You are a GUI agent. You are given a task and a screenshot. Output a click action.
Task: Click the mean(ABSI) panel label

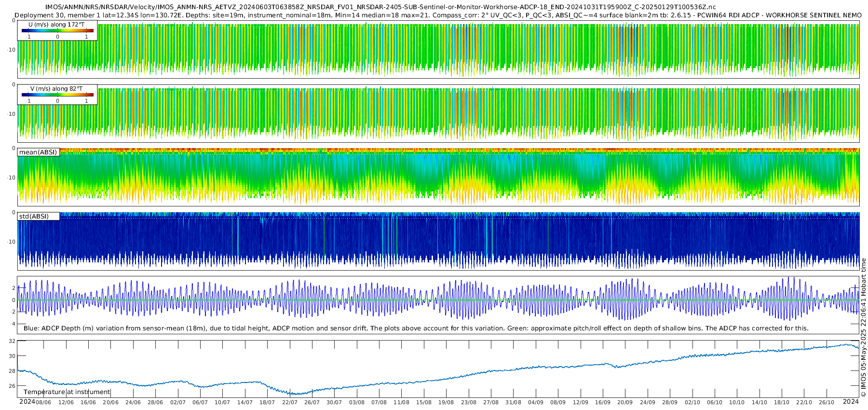[38, 152]
